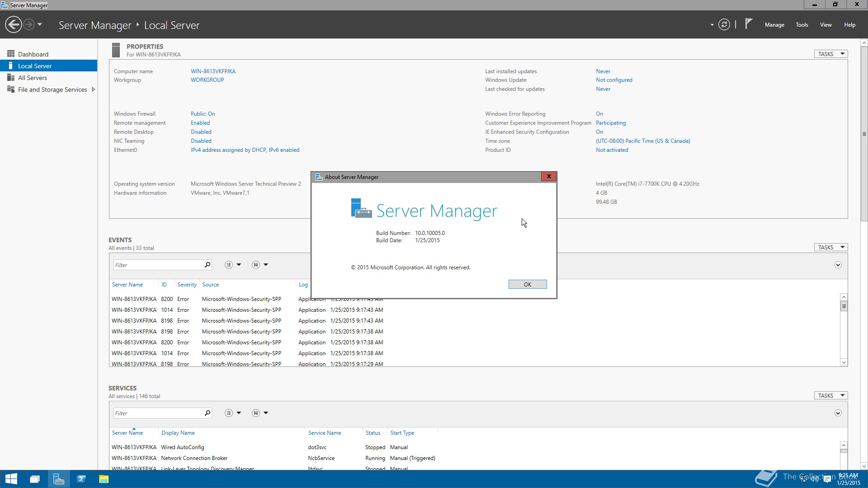The image size is (868, 488).
Task: Expand File and Storage Services arrow
Action: tap(93, 89)
